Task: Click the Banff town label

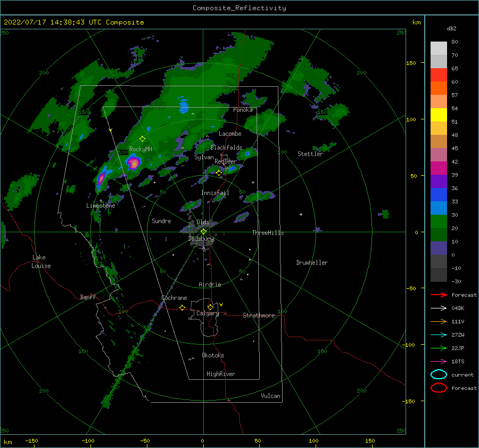Action: (88, 297)
